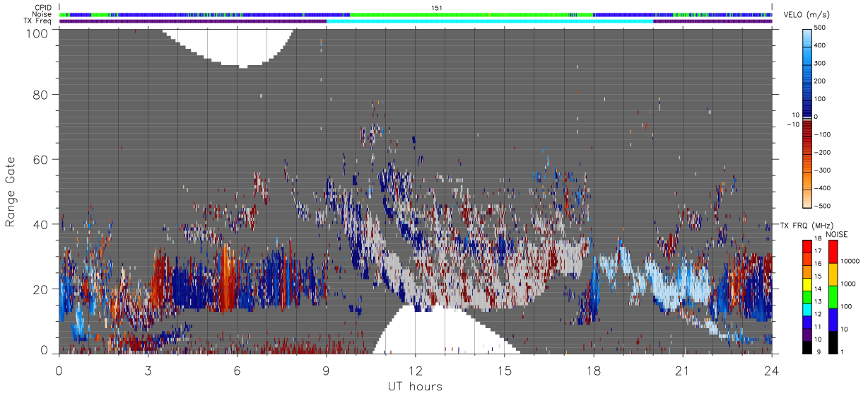Click the NOISE legend title
Image resolution: width=868 pixels, height=401 pixels.
(x=836, y=233)
